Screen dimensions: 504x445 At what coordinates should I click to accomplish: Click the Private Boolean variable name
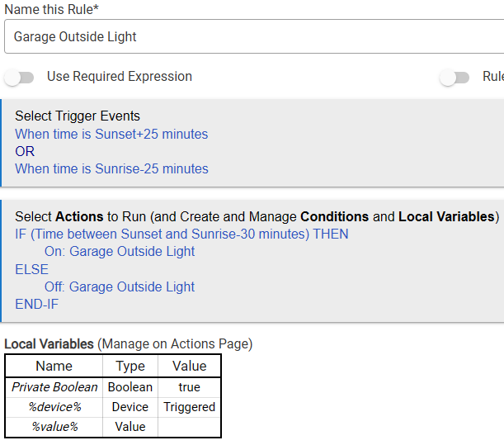[x=54, y=387]
